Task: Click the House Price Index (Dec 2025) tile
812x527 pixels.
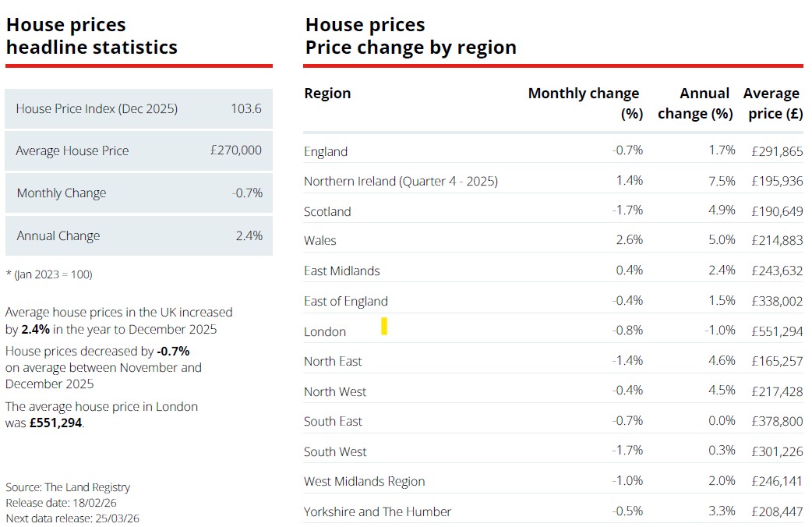Action: (x=139, y=108)
